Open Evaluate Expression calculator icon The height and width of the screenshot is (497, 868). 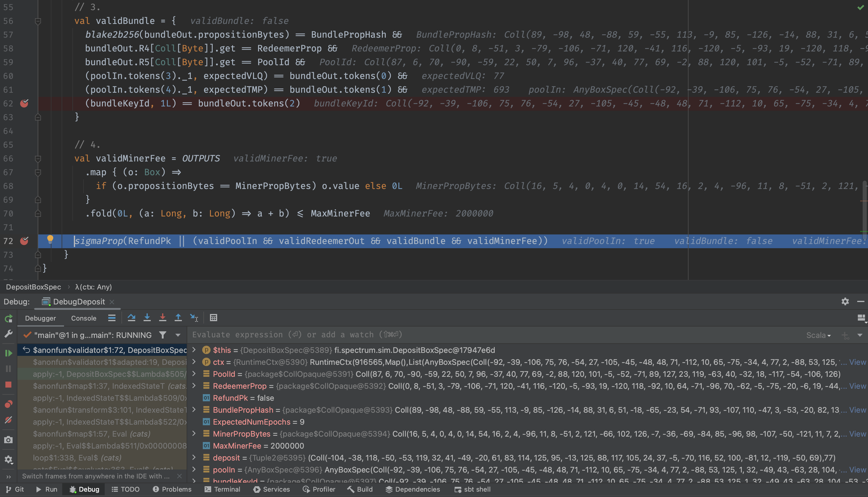[214, 318]
